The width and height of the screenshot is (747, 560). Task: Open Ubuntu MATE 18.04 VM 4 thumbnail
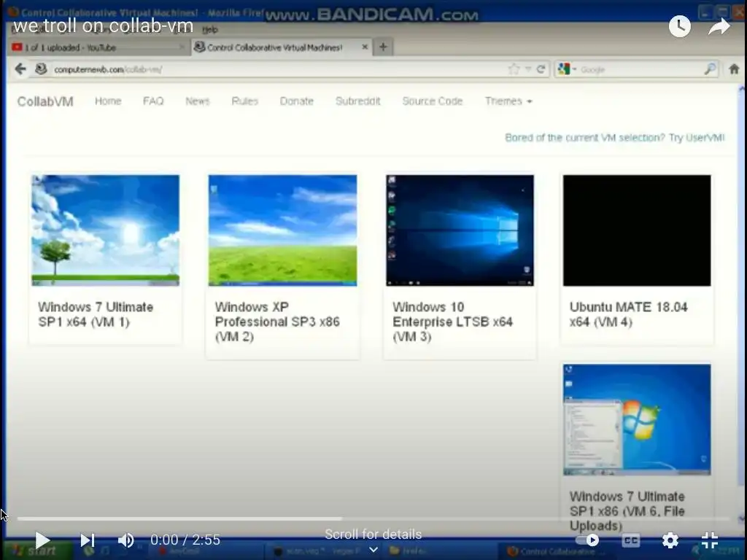pyautogui.click(x=637, y=230)
